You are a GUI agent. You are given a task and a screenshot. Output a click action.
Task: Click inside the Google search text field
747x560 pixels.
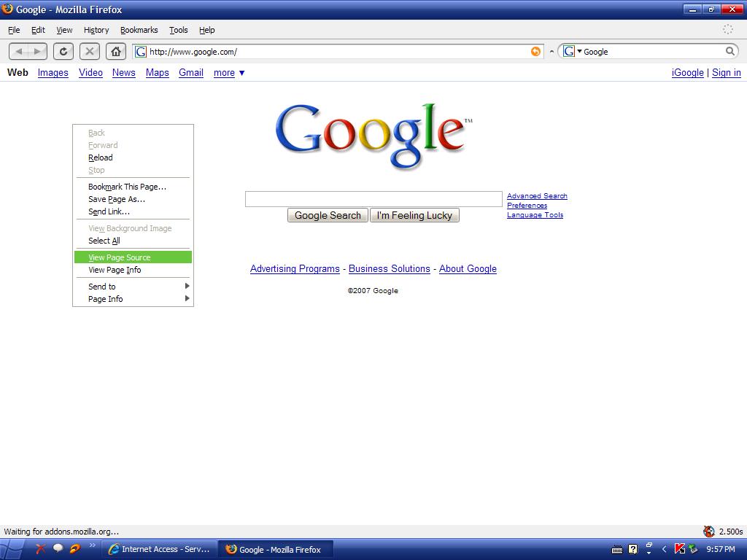click(x=373, y=199)
